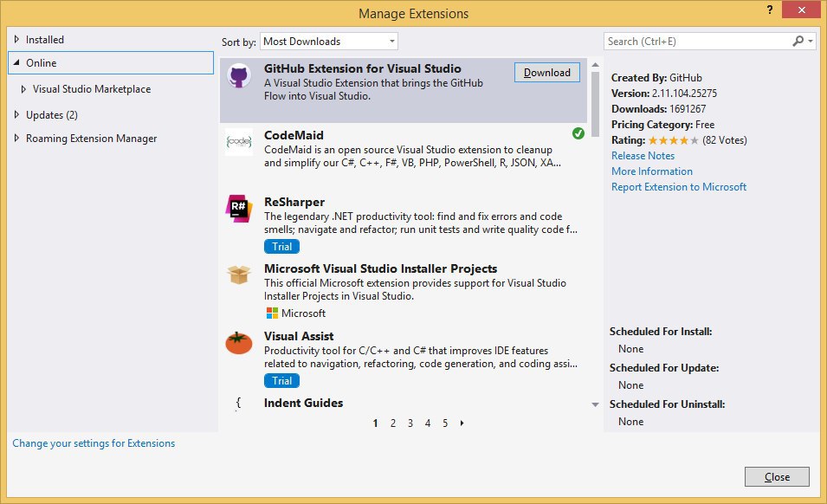Viewport: 827px width, 504px height.
Task: Go to results page 3
Action: [x=410, y=423]
